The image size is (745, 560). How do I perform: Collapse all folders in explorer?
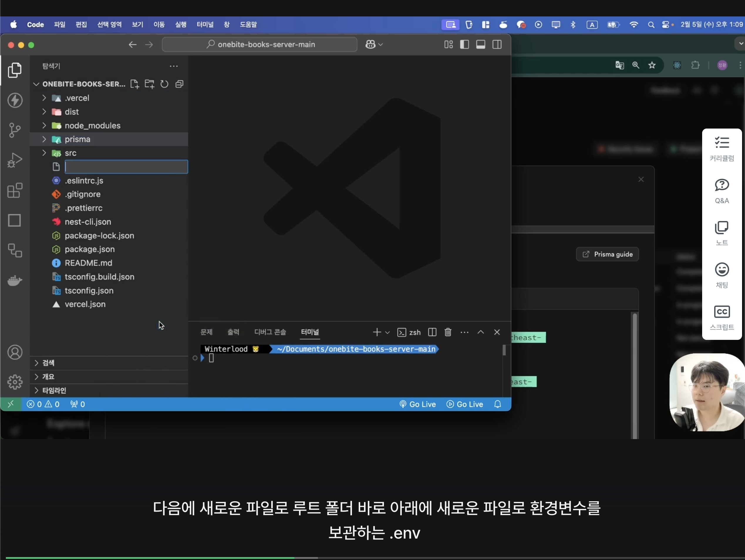pyautogui.click(x=179, y=84)
